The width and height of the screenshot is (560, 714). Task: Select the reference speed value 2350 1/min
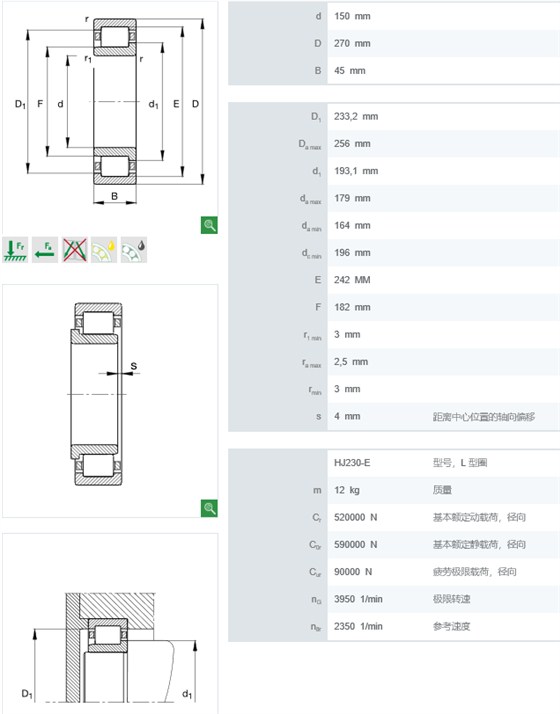358,627
